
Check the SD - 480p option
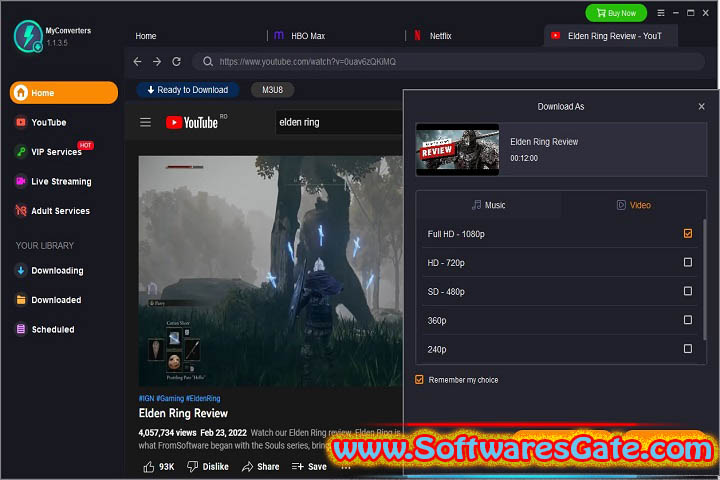click(687, 291)
